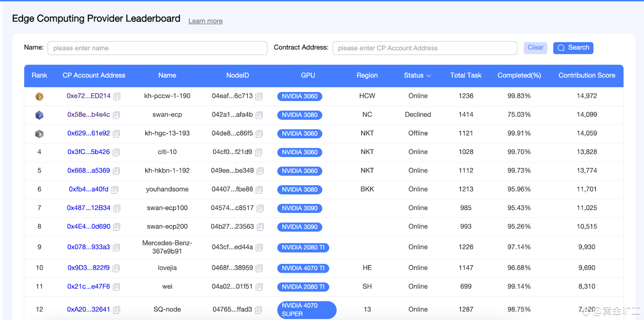Open account link 0x9D3...822f9
The height and width of the screenshot is (320, 644).
[89, 268]
